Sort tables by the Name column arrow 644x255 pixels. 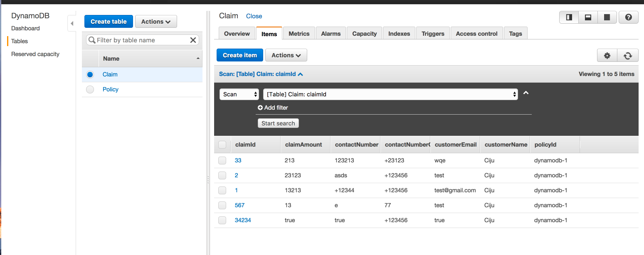pyautogui.click(x=198, y=59)
